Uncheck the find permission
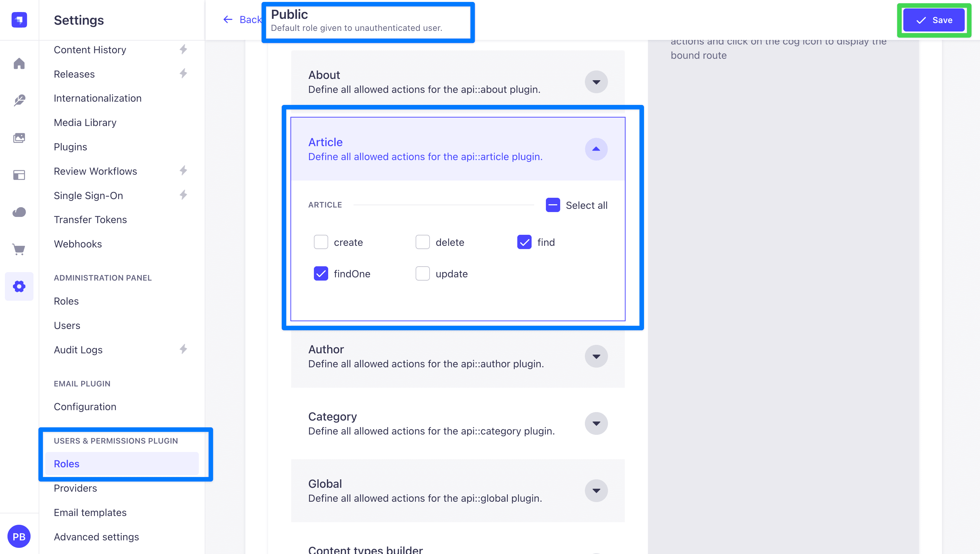The image size is (980, 554). click(x=524, y=242)
